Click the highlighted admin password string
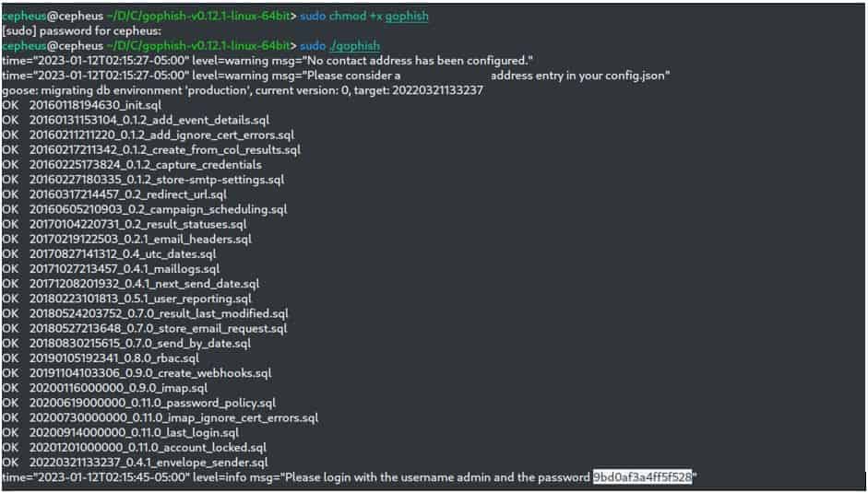This screenshot has width=868, height=493. pyautogui.click(x=642, y=477)
